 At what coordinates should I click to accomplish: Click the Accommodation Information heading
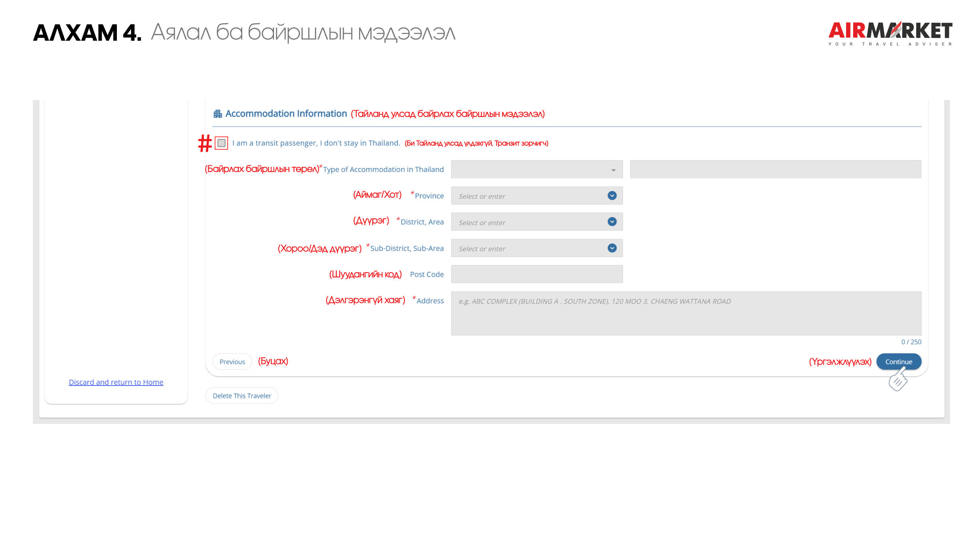point(286,114)
